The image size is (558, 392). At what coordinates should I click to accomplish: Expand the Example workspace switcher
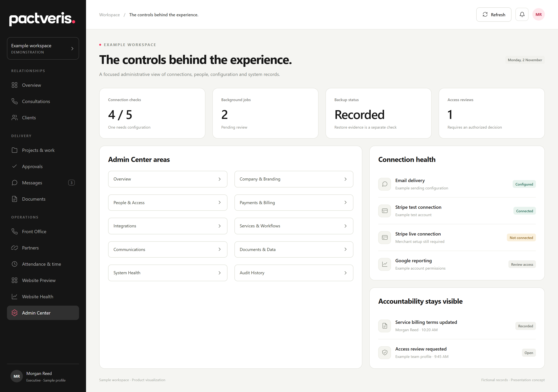coord(43,48)
